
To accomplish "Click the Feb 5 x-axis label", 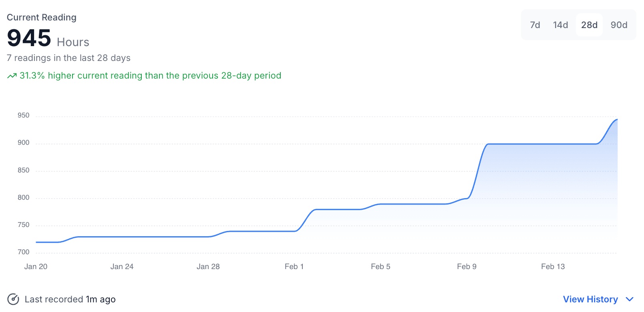I will point(380,267).
